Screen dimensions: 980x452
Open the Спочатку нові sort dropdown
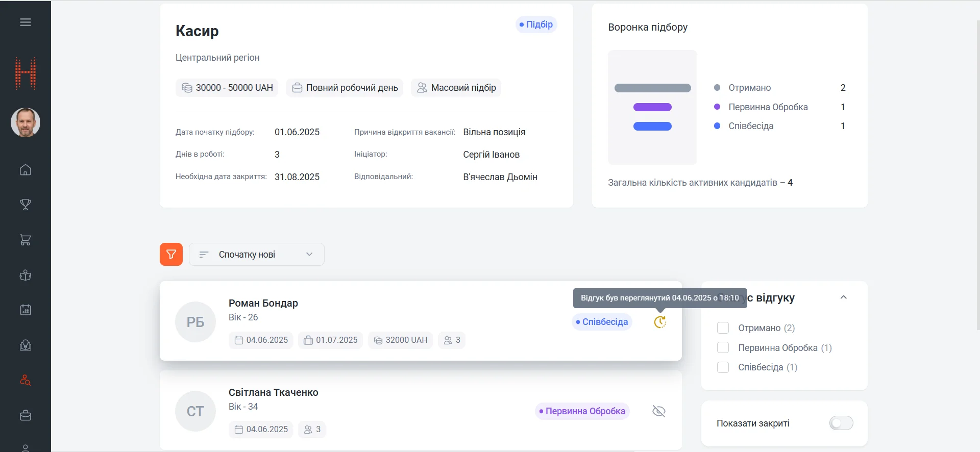(x=256, y=254)
